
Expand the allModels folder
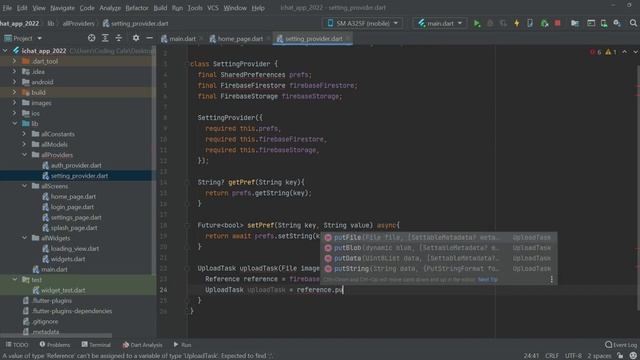click(x=24, y=144)
